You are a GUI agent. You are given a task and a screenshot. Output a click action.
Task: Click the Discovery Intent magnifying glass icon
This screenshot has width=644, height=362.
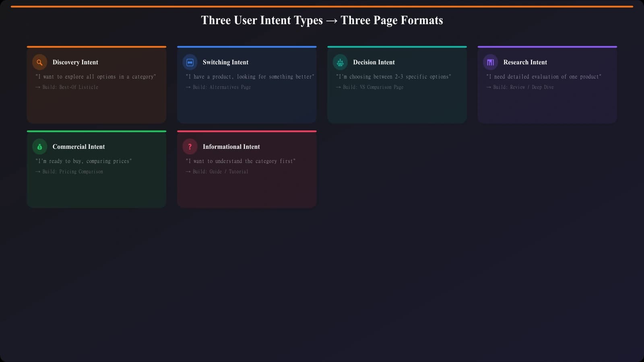tap(39, 62)
